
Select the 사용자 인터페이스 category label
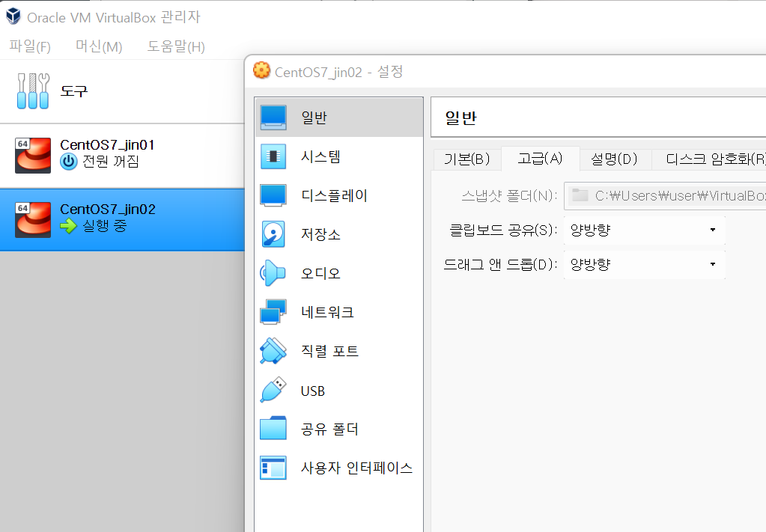coord(356,468)
